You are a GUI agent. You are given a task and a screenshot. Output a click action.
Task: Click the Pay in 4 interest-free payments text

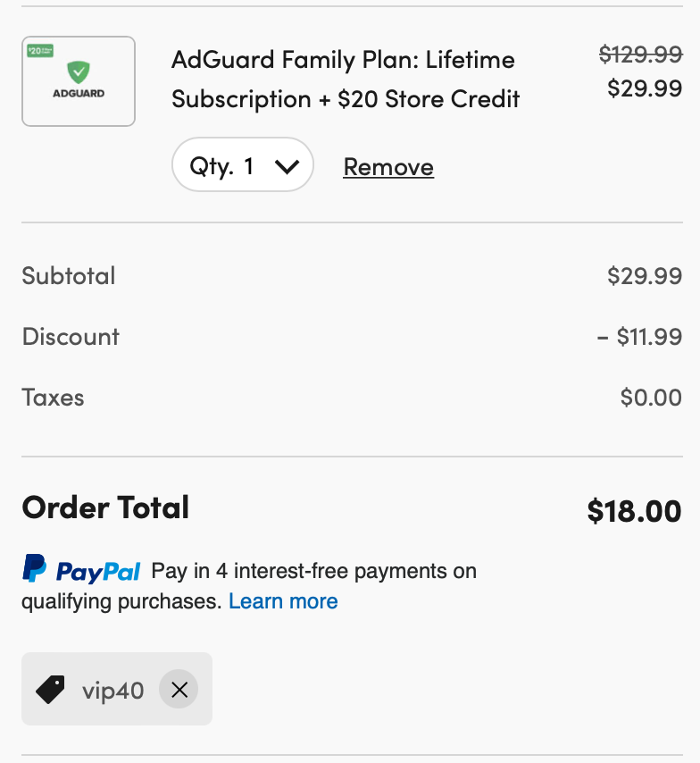click(x=313, y=571)
